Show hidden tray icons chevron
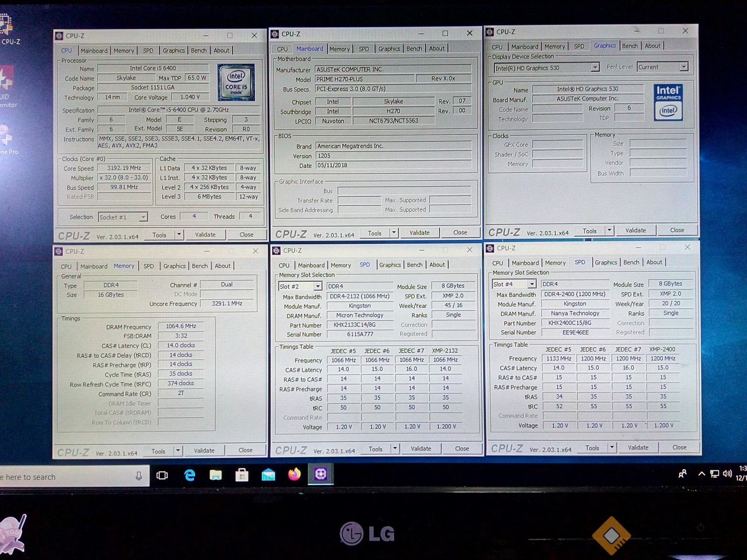The height and width of the screenshot is (560, 747). [x=701, y=474]
